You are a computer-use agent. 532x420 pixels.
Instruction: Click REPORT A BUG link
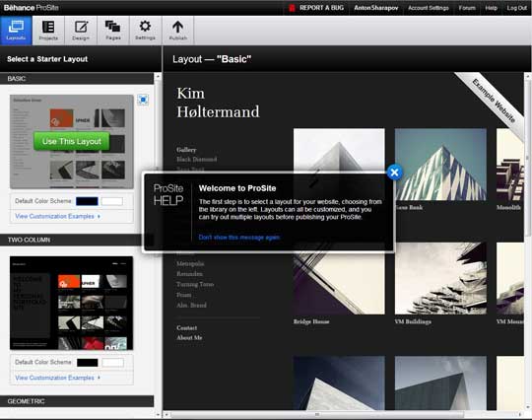point(321,8)
